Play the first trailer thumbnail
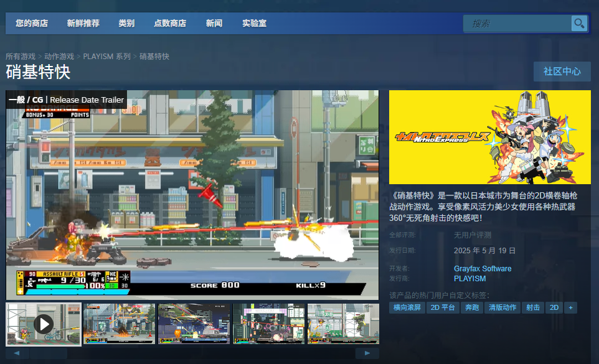The height and width of the screenshot is (364, 599). (x=44, y=324)
